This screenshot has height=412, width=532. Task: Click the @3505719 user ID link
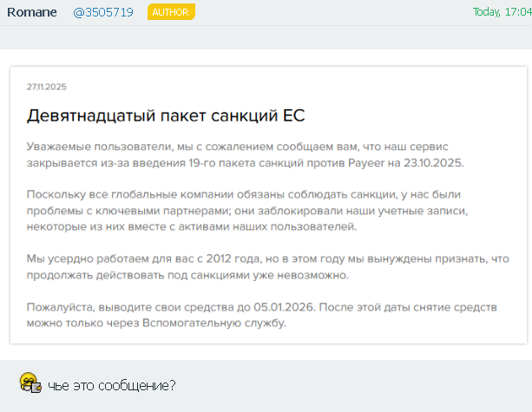tap(103, 12)
